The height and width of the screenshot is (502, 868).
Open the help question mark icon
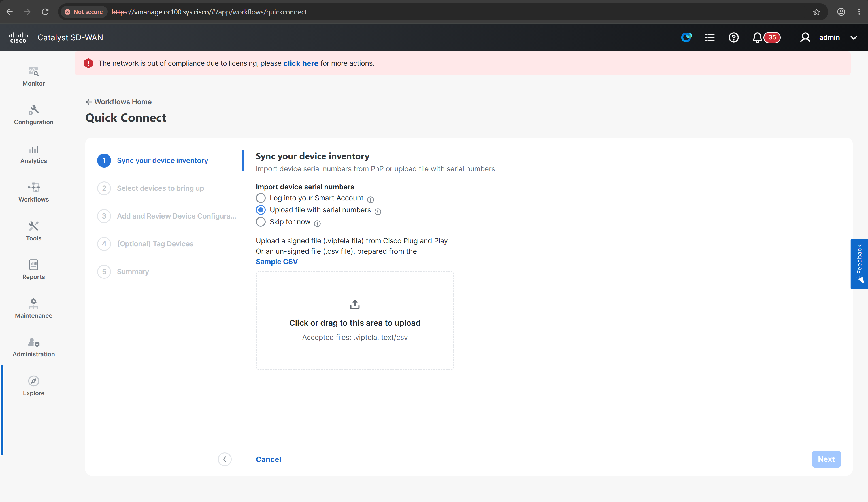pyautogui.click(x=734, y=37)
